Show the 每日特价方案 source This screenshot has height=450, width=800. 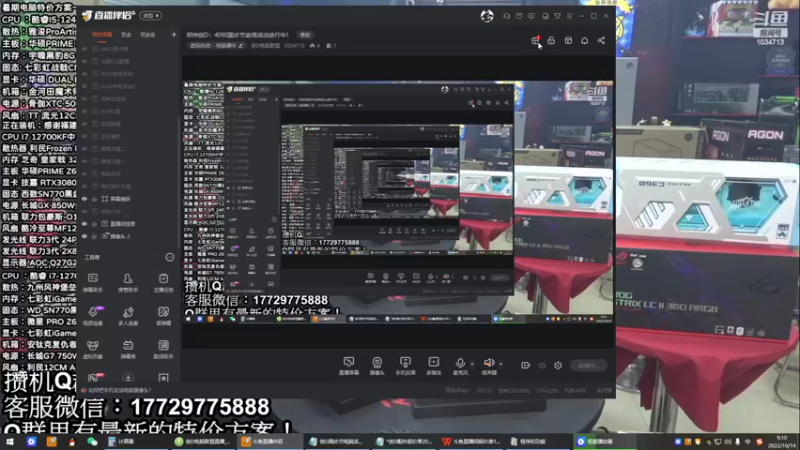pyautogui.click(x=85, y=186)
